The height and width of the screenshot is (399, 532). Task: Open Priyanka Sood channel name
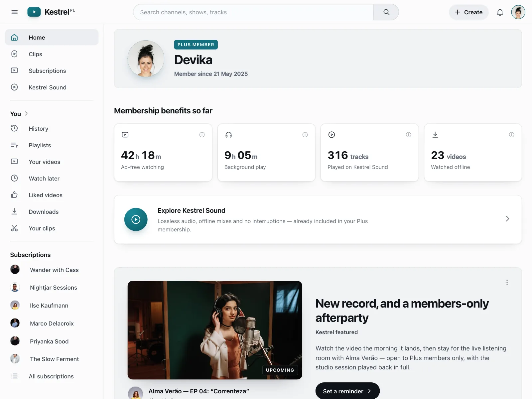[49, 341]
